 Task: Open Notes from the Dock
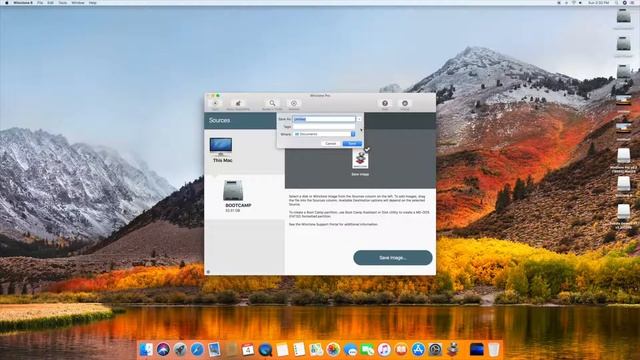point(282,350)
